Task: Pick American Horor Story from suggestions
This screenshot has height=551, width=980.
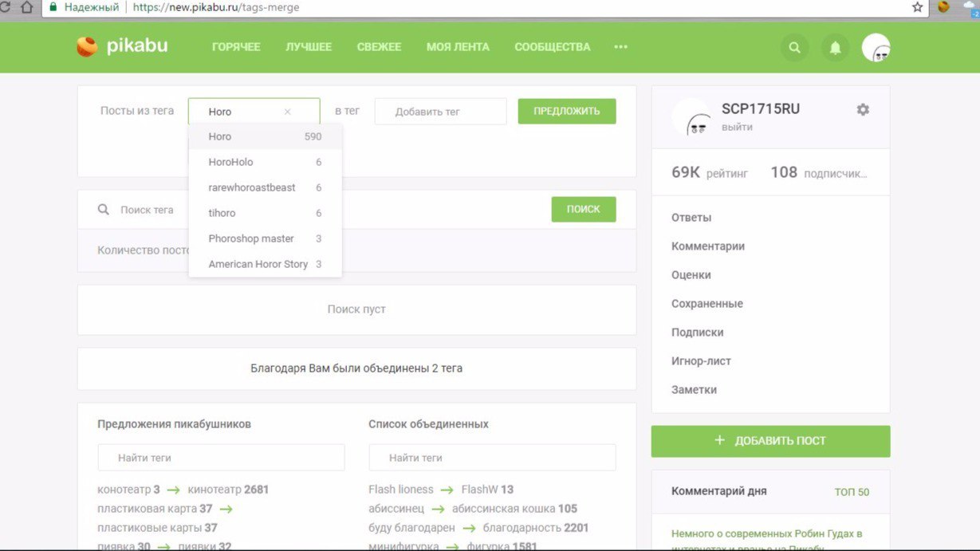Action: tap(258, 264)
